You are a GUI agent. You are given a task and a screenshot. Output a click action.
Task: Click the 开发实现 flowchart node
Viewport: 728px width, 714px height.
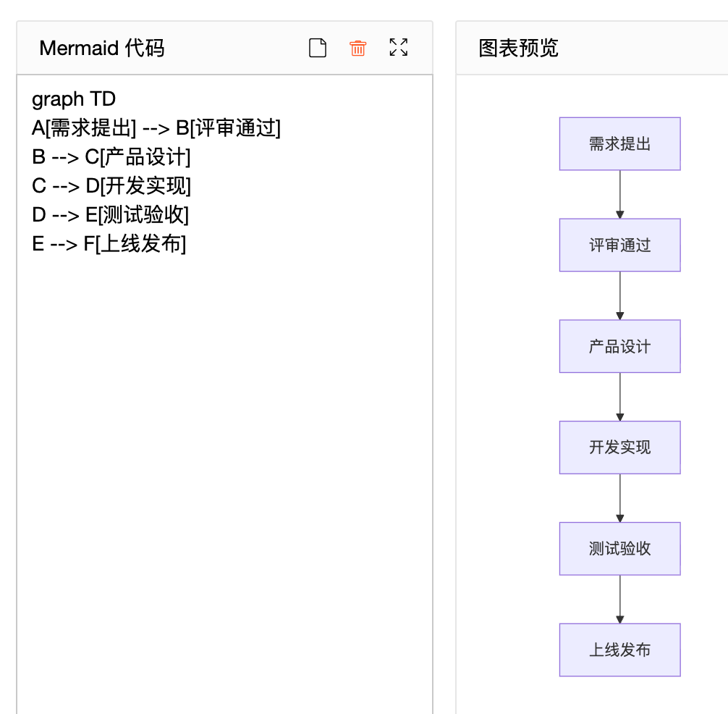tap(619, 448)
